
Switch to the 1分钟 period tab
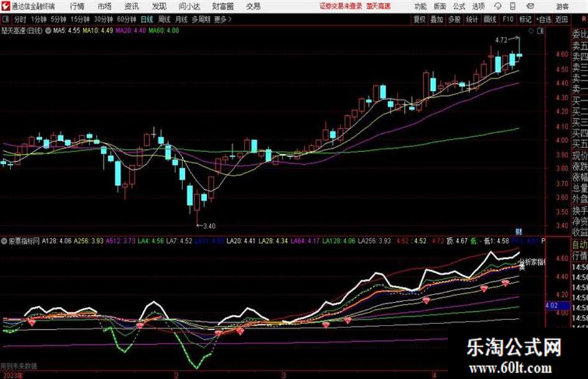[x=39, y=19]
